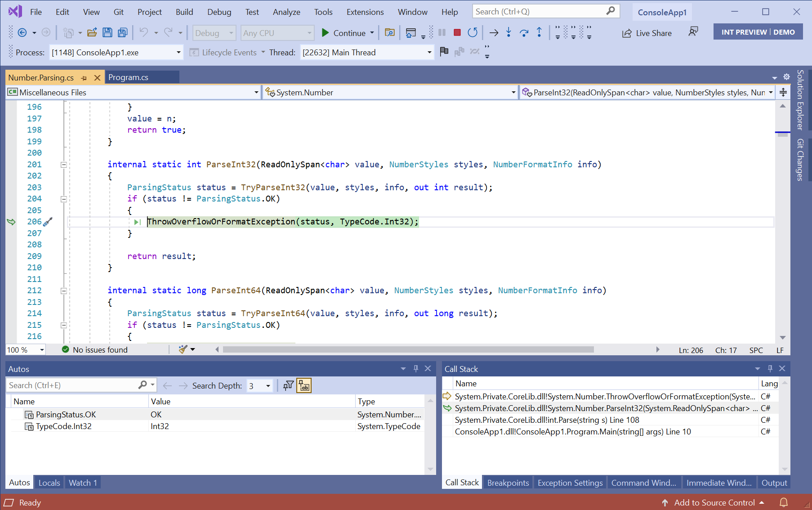This screenshot has width=812, height=510.
Task: Close the Number.Parsing.cs tab
Action: click(x=97, y=78)
